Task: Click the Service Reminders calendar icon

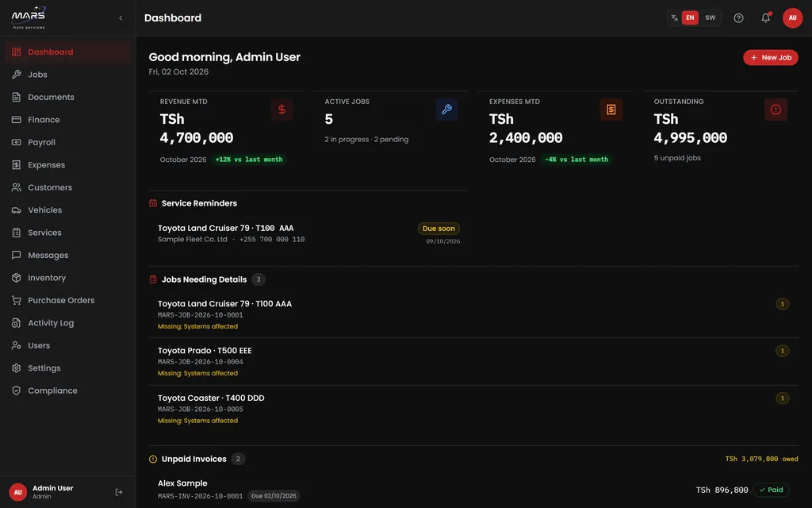Action: pos(153,203)
